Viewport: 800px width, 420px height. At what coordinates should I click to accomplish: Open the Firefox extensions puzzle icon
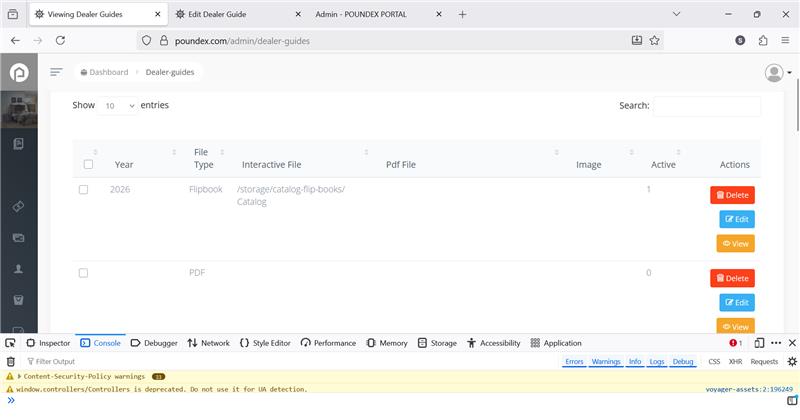(x=762, y=40)
